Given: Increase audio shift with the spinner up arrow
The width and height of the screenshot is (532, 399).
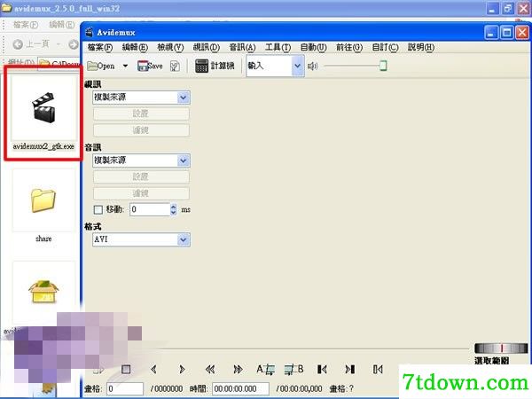Looking at the screenshot, I should click(174, 207).
